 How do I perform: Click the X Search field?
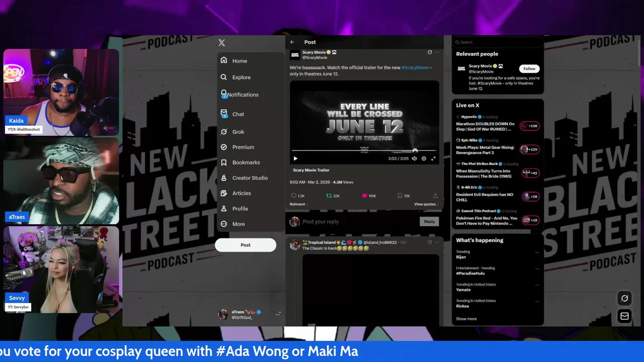pyautogui.click(x=498, y=42)
